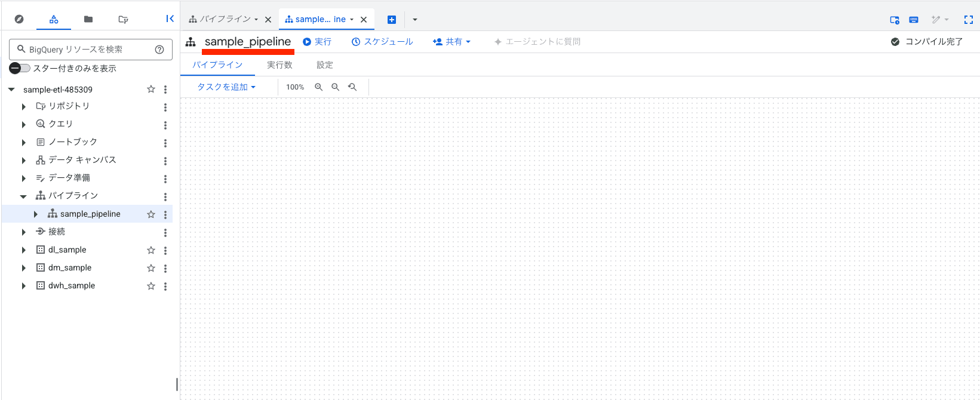Click the explorer compass icon in sidebar
This screenshot has width=980, height=400.
point(19,19)
